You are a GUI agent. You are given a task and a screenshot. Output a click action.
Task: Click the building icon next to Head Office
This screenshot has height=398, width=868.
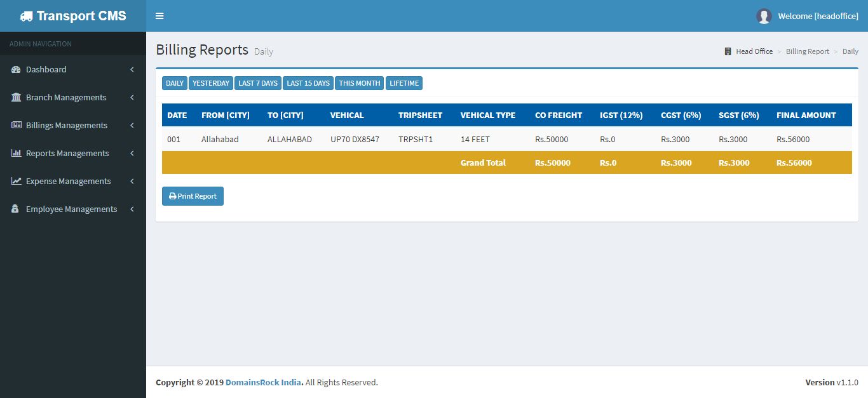click(x=728, y=51)
